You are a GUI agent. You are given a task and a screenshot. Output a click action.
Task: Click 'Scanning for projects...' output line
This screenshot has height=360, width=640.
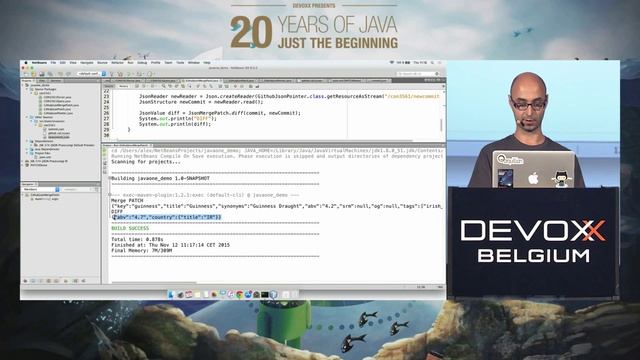pyautogui.click(x=146, y=162)
